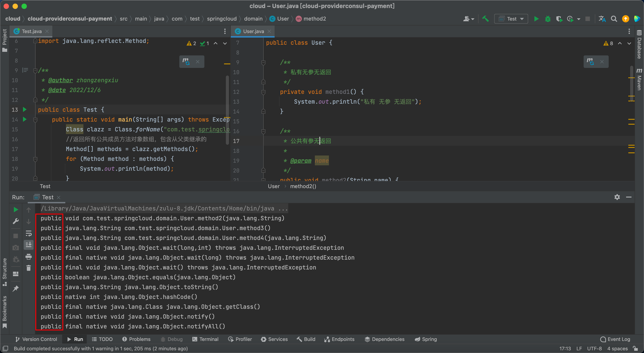The height and width of the screenshot is (353, 644).
Task: Start debugging with the bug icon
Action: pos(547,19)
